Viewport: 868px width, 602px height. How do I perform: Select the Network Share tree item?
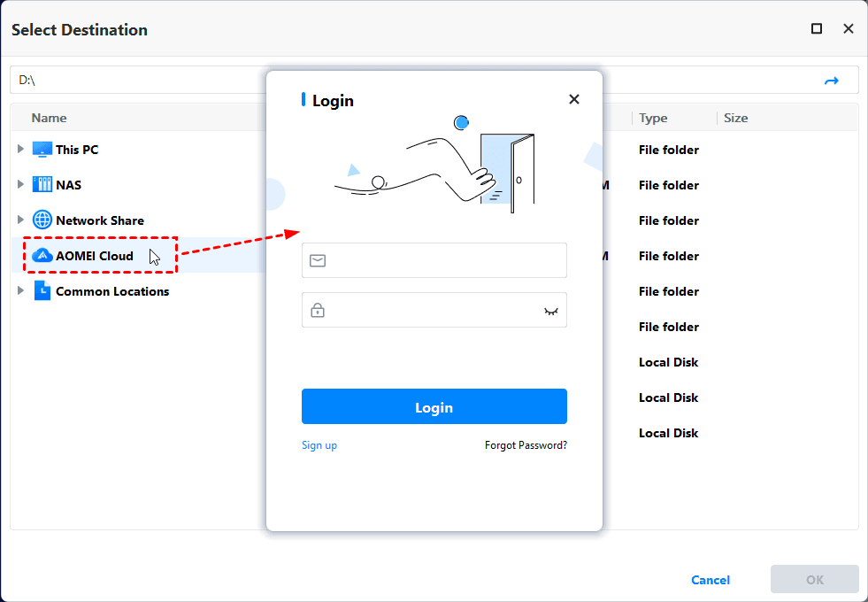(x=100, y=220)
